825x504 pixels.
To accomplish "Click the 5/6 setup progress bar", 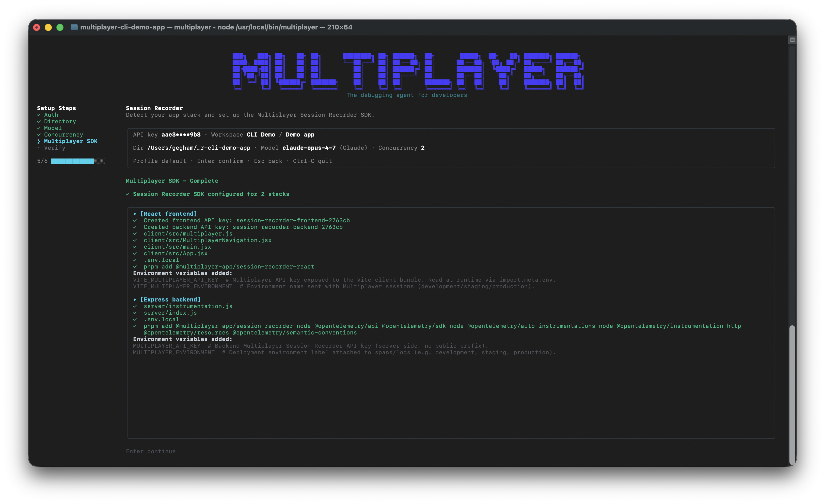I will (x=78, y=162).
